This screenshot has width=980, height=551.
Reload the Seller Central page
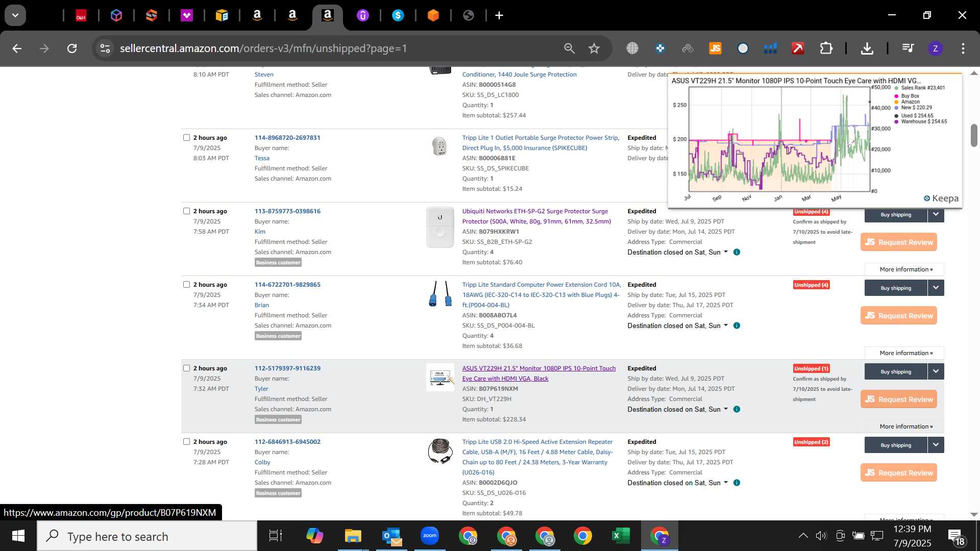pyautogui.click(x=72, y=48)
